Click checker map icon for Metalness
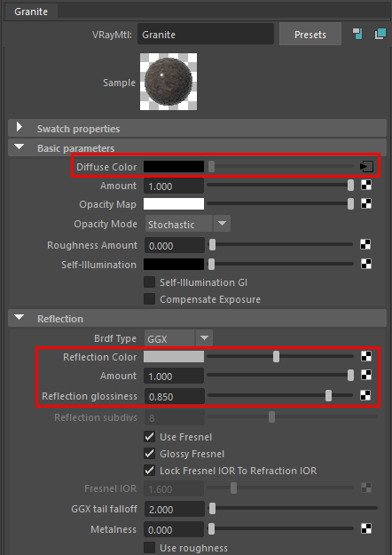 (366, 529)
